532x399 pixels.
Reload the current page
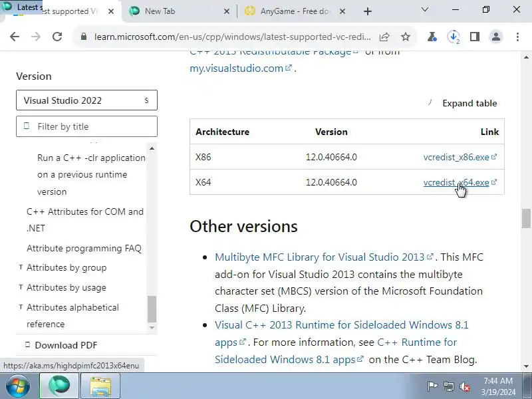(57, 37)
